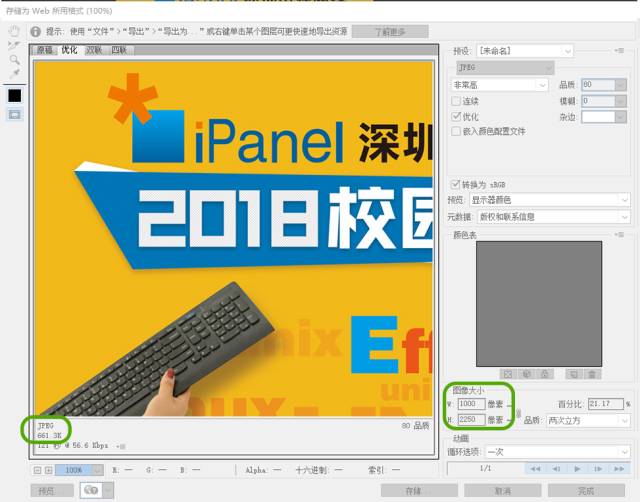Open the 模糊 slider arrow

tap(620, 101)
